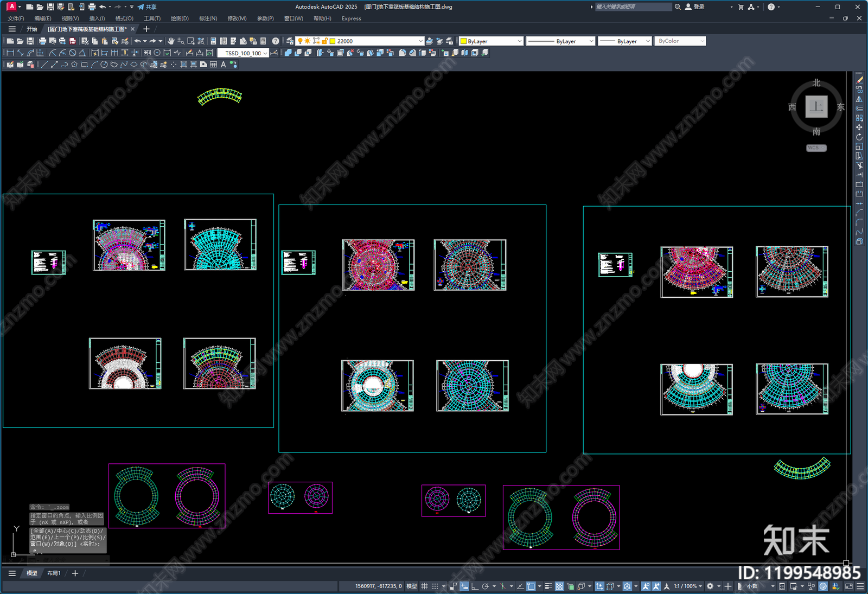Switch to the 布局1 layout tab

click(54, 573)
